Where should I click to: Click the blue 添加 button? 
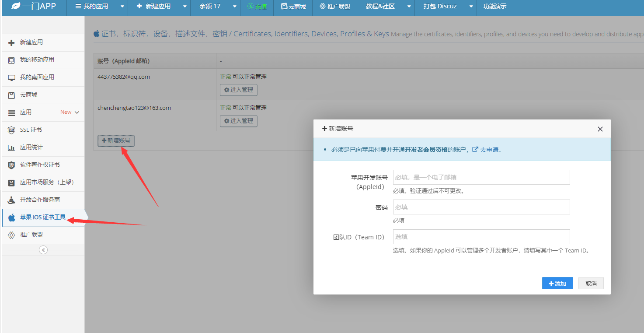(x=557, y=283)
